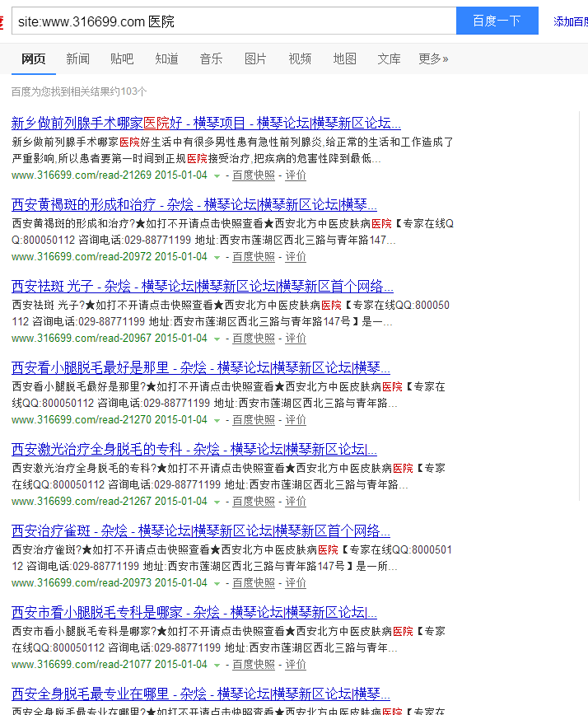Viewport: 588px width, 715px height.
Task: Click URL text www.316699.com/read-20973
Action: tap(82, 582)
